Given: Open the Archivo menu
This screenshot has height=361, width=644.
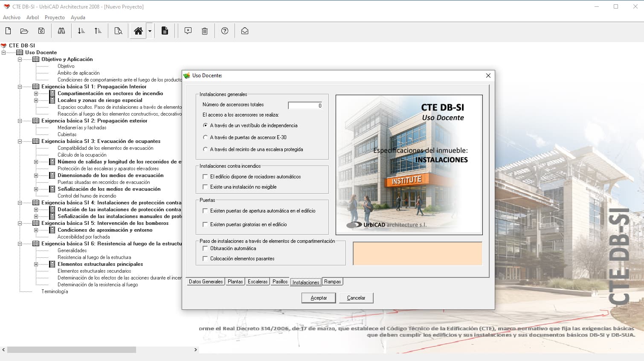Looking at the screenshot, I should tap(12, 17).
